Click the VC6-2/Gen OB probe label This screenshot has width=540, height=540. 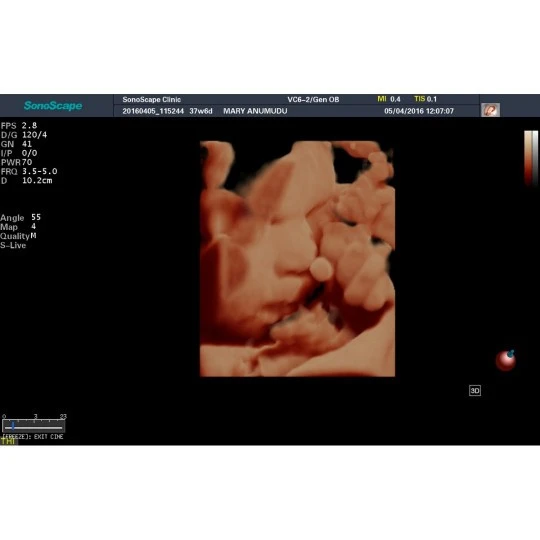(x=313, y=100)
